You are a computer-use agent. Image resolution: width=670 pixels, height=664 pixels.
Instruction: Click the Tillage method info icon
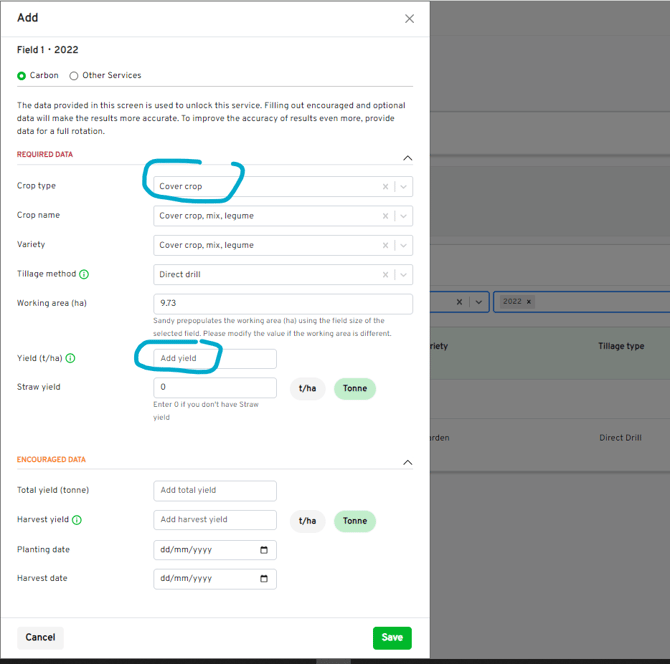coord(84,274)
